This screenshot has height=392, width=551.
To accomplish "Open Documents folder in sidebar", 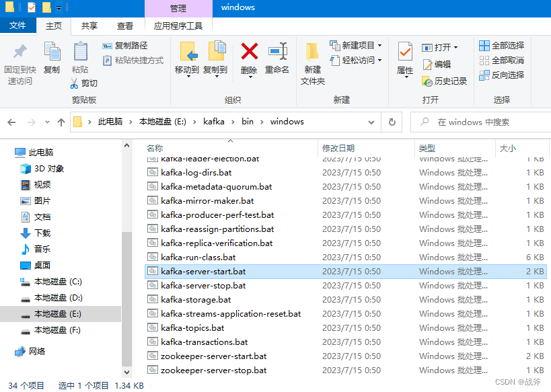I will [x=36, y=217].
